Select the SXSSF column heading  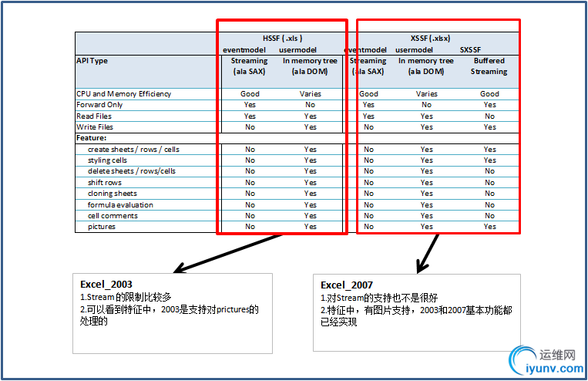point(470,50)
